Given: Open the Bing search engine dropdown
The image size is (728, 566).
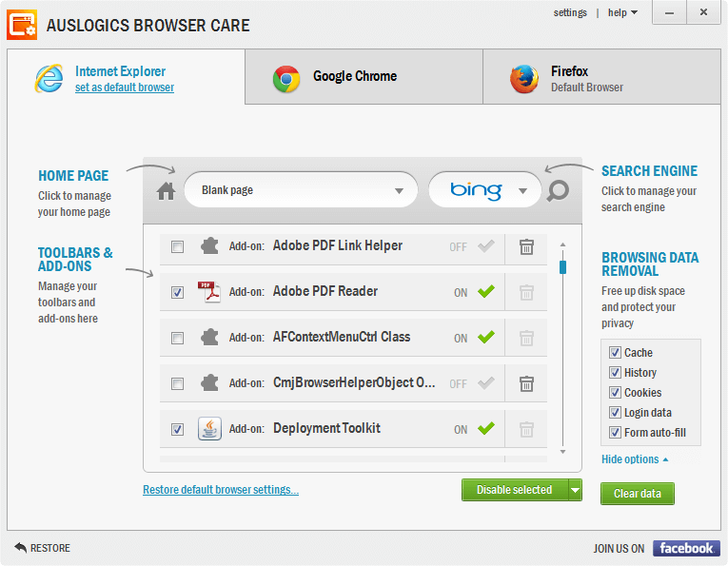Looking at the screenshot, I should tap(484, 190).
